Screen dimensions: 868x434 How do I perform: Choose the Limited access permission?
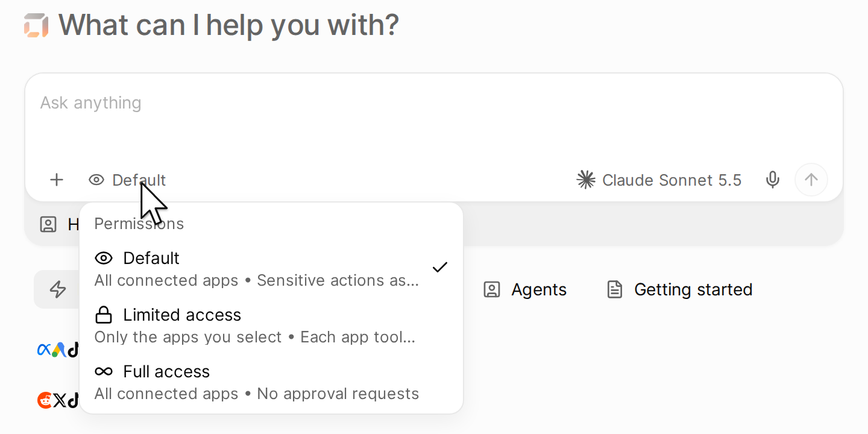pos(271,325)
